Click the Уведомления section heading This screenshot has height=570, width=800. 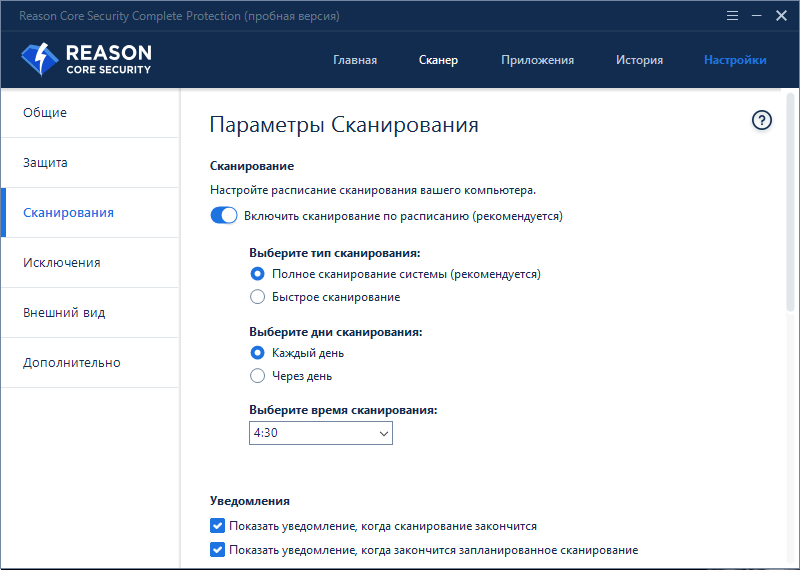tap(250, 501)
